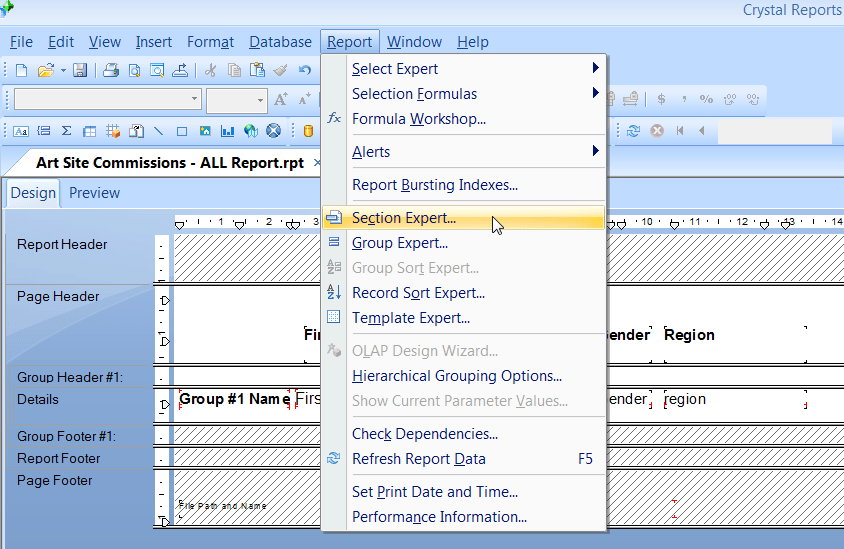Click the Insert Flash icon
Viewport: 844px width, 549px height.
(x=273, y=131)
